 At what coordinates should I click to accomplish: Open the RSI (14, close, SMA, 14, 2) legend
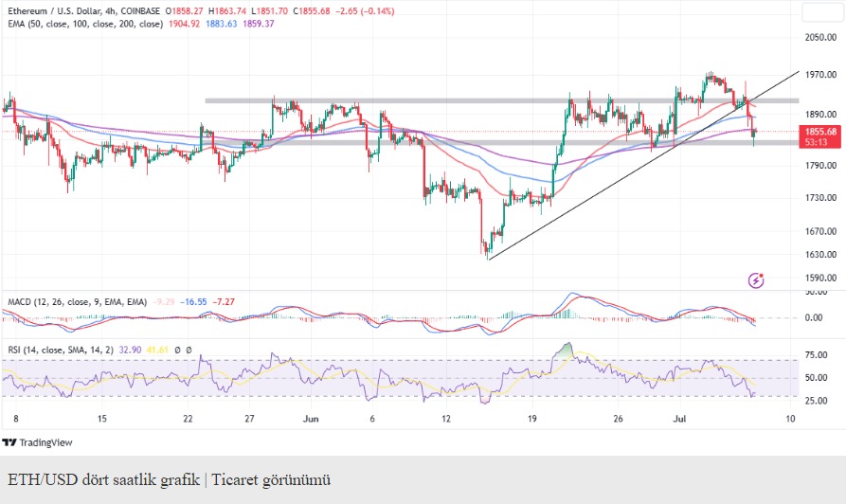[x=61, y=350]
